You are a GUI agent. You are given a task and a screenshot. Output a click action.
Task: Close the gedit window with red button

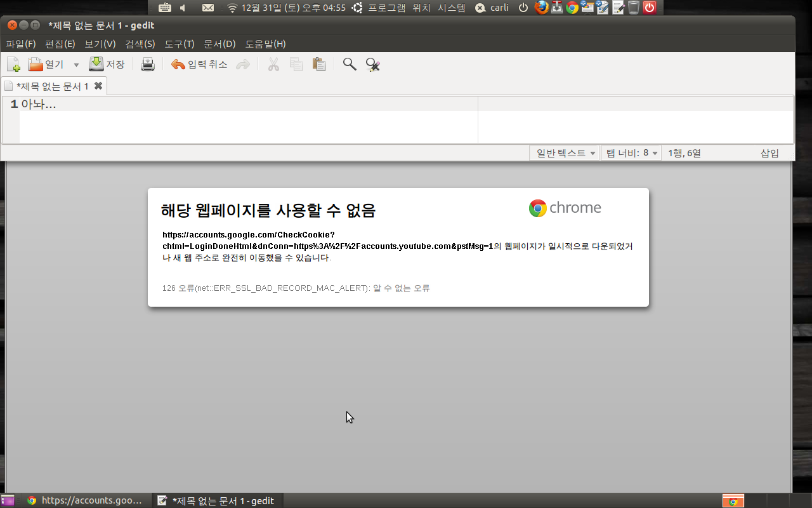tap(12, 25)
